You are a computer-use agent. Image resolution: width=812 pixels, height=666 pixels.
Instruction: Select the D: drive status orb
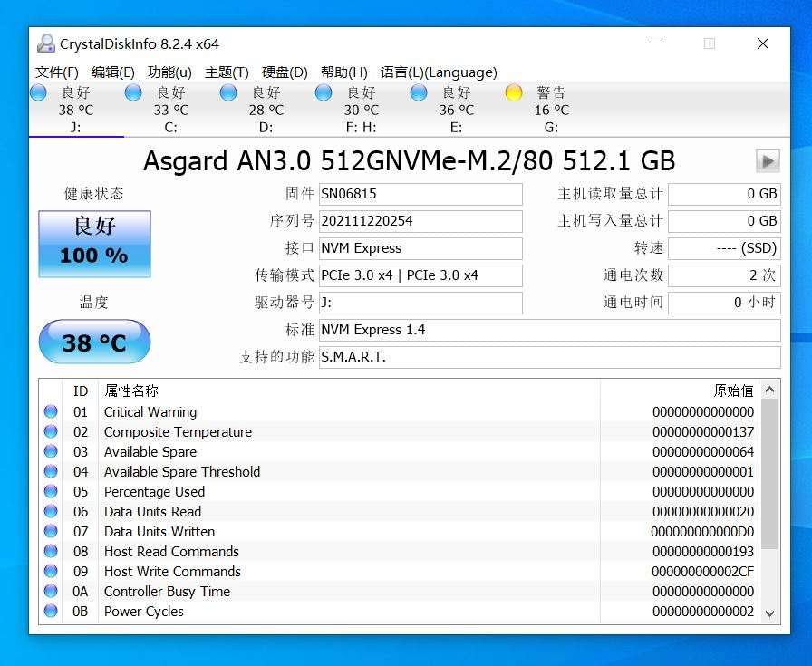[227, 92]
